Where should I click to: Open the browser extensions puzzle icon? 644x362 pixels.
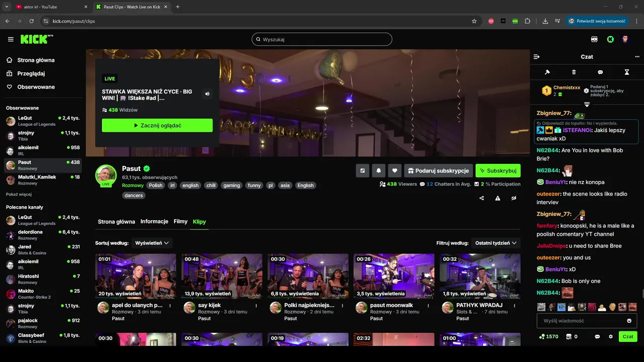(x=527, y=21)
